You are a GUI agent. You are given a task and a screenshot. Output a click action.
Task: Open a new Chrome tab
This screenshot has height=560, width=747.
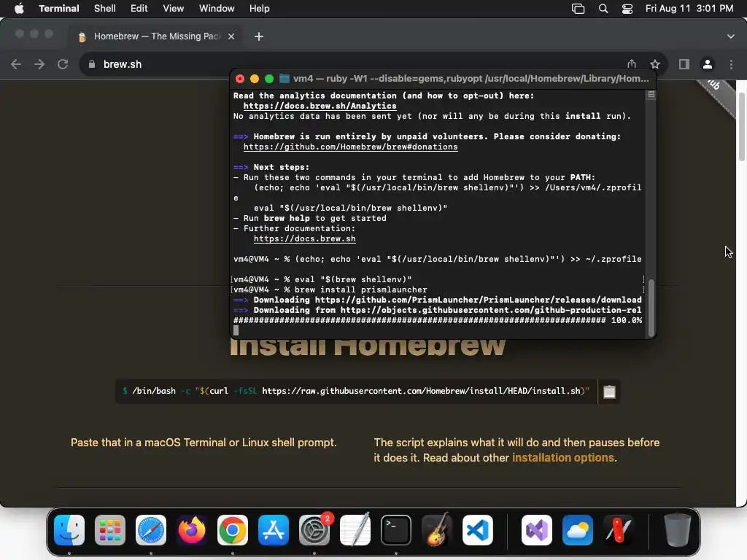coord(259,36)
